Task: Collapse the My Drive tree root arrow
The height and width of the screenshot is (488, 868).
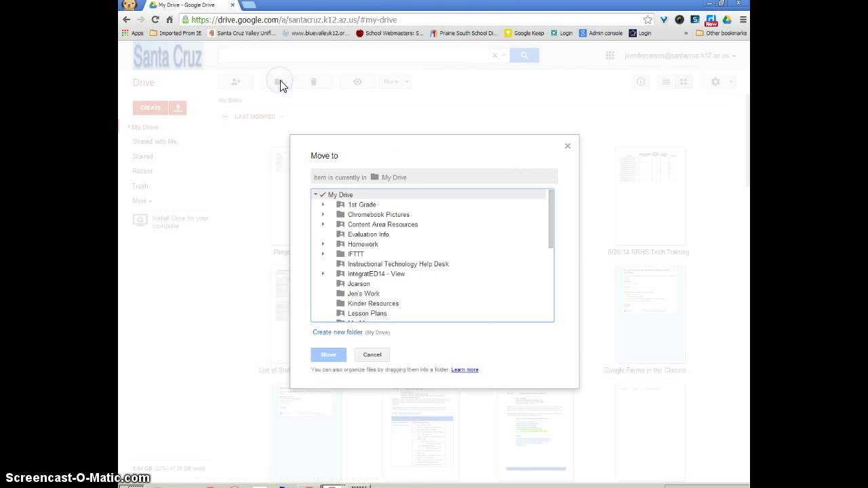Action: tap(315, 195)
